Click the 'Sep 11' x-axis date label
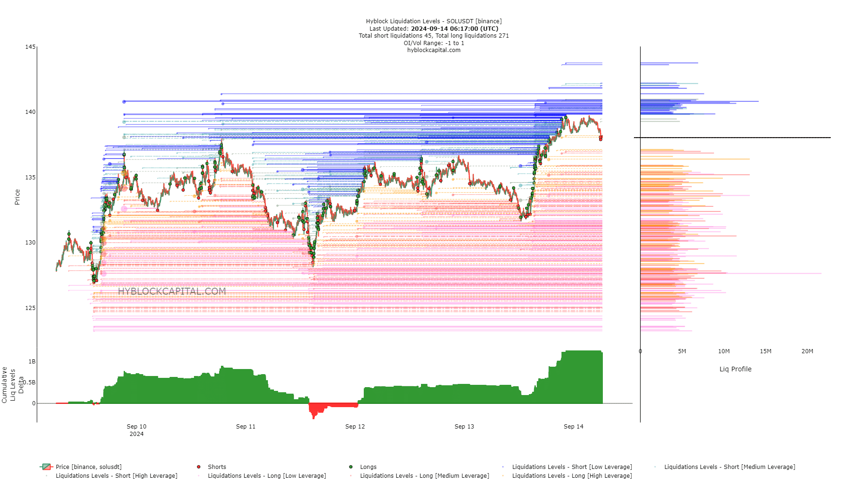The image size is (868, 488). [x=246, y=426]
